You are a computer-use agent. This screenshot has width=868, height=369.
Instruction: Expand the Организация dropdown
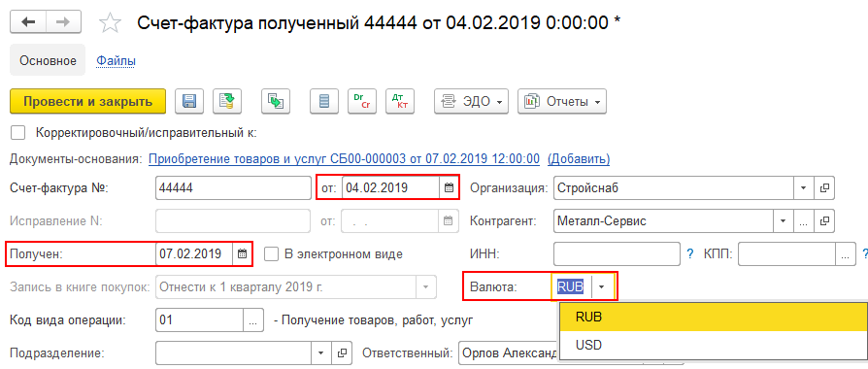point(803,187)
